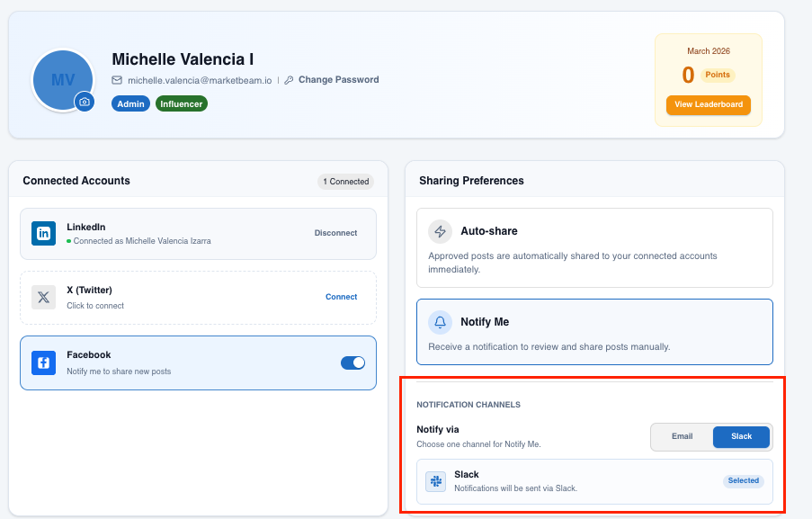Click the Facebook logo icon
This screenshot has height=519, width=812.
coord(43,362)
